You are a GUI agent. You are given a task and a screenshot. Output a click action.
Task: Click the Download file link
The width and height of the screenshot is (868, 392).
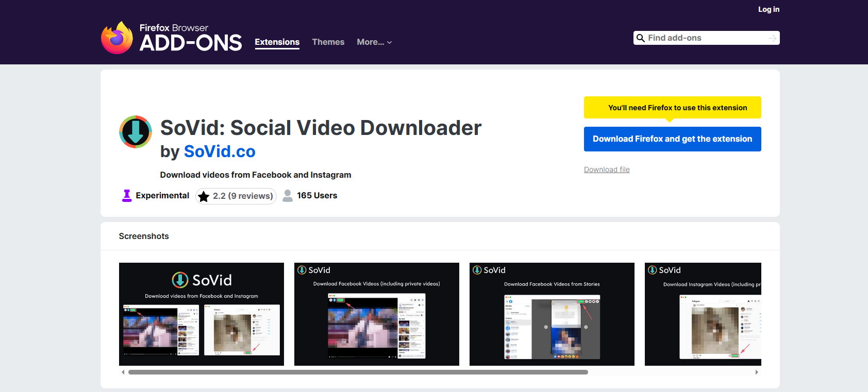pyautogui.click(x=607, y=169)
